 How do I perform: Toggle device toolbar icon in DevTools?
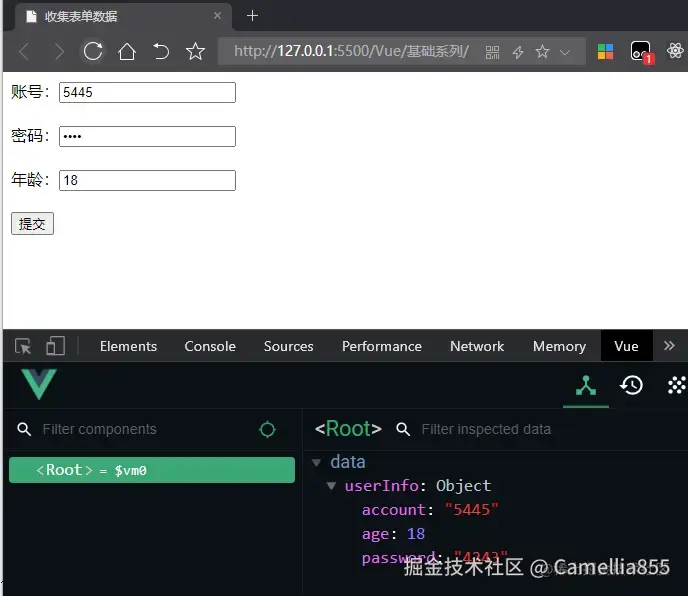55,346
